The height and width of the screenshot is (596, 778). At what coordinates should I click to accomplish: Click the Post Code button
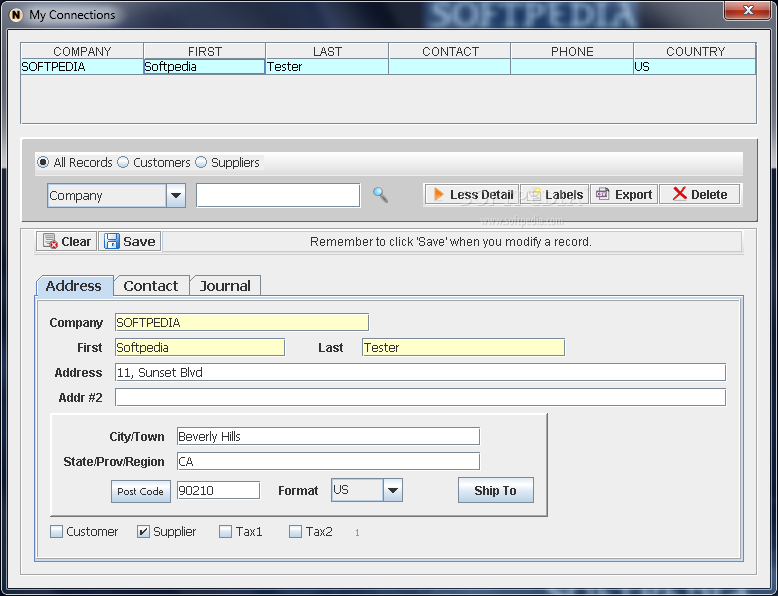coord(140,491)
